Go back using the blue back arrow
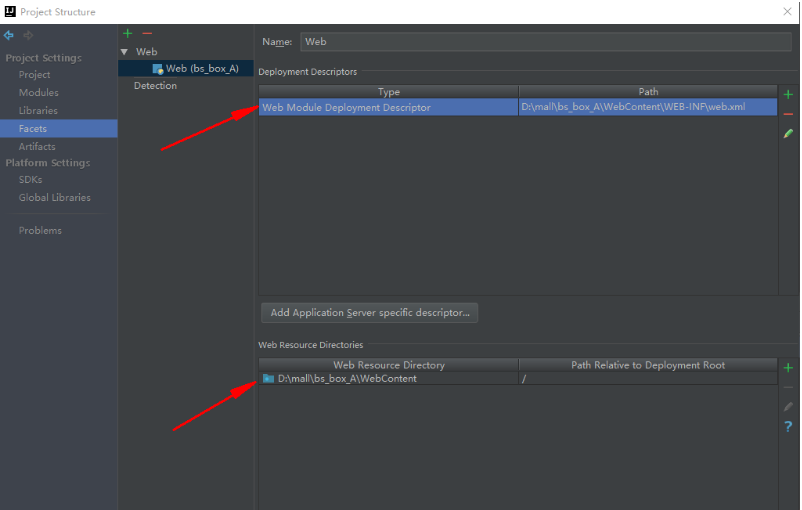The width and height of the screenshot is (802, 510). (9, 35)
